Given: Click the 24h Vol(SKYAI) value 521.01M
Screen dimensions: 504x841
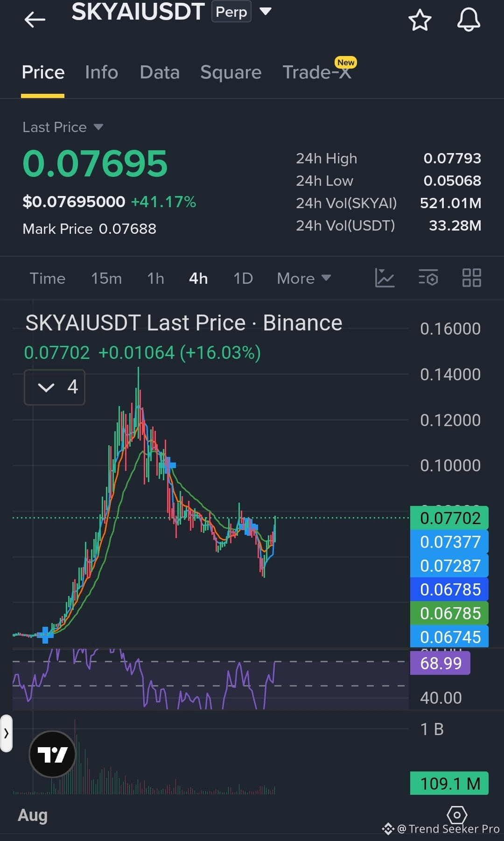Looking at the screenshot, I should (450, 203).
